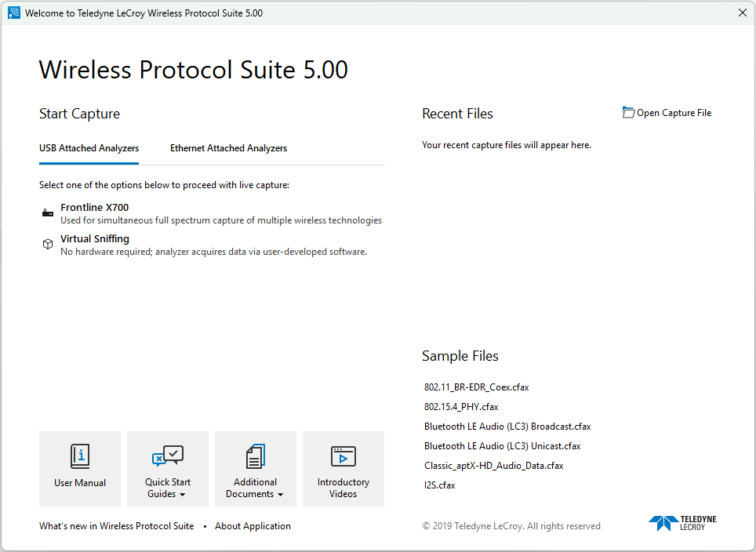756x552 pixels.
Task: Click the Additional Documents pages icon
Action: point(256,456)
